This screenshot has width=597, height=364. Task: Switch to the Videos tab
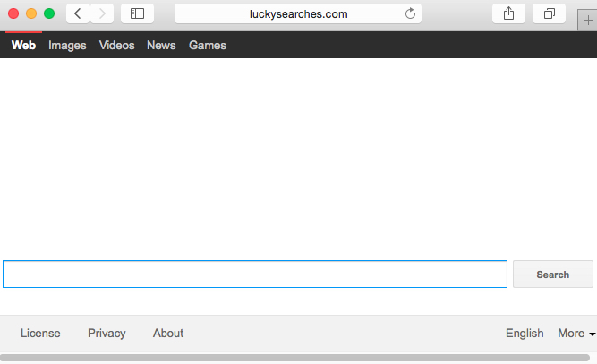click(x=116, y=46)
